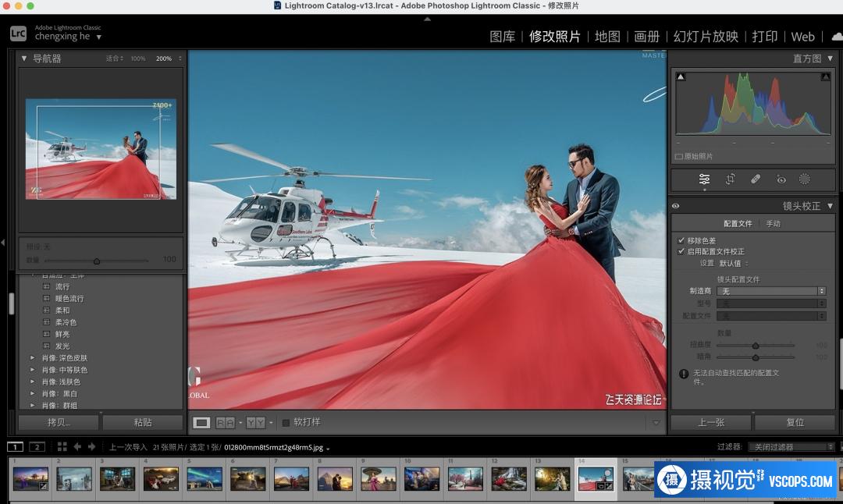This screenshot has height=504, width=843.
Task: Collapse the 镜头校正 panel
Action: coord(830,206)
